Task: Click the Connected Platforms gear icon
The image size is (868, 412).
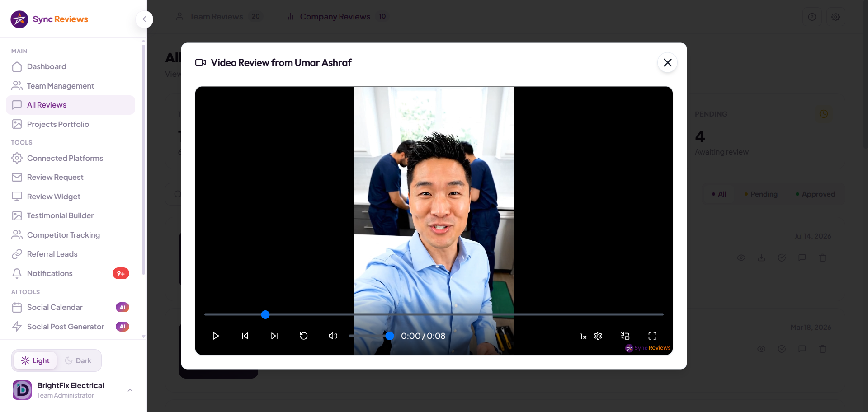Action: point(17,158)
